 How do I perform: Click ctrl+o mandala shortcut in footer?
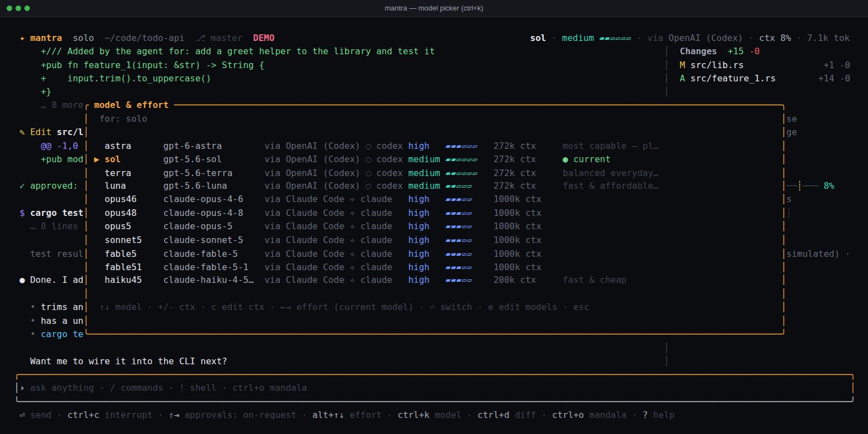point(590,415)
